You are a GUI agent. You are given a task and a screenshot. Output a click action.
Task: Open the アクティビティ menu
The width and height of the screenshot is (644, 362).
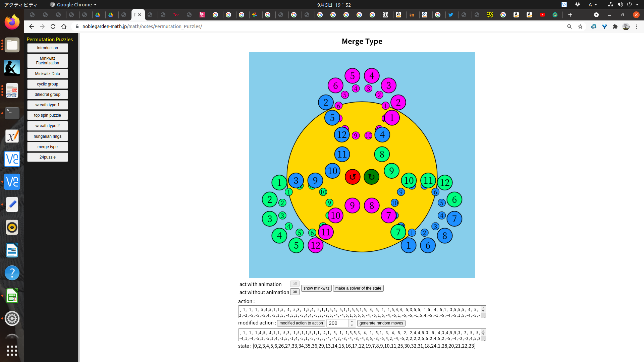click(x=21, y=5)
